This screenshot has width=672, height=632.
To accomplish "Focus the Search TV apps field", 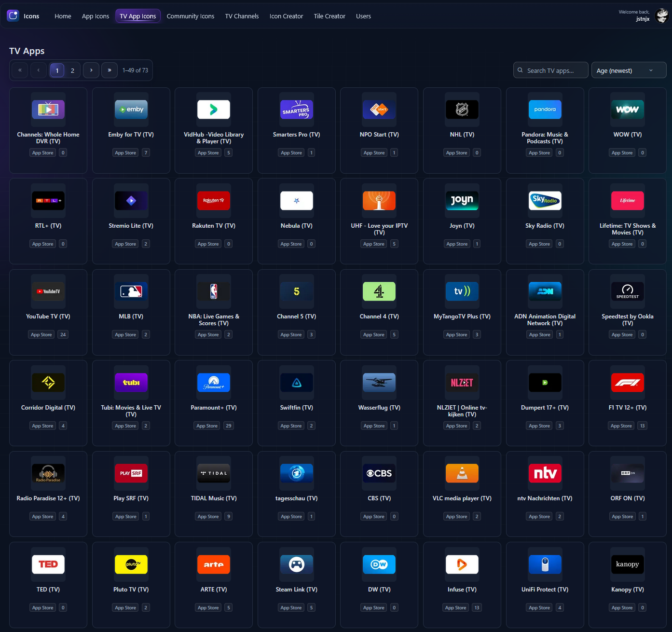I will (551, 70).
